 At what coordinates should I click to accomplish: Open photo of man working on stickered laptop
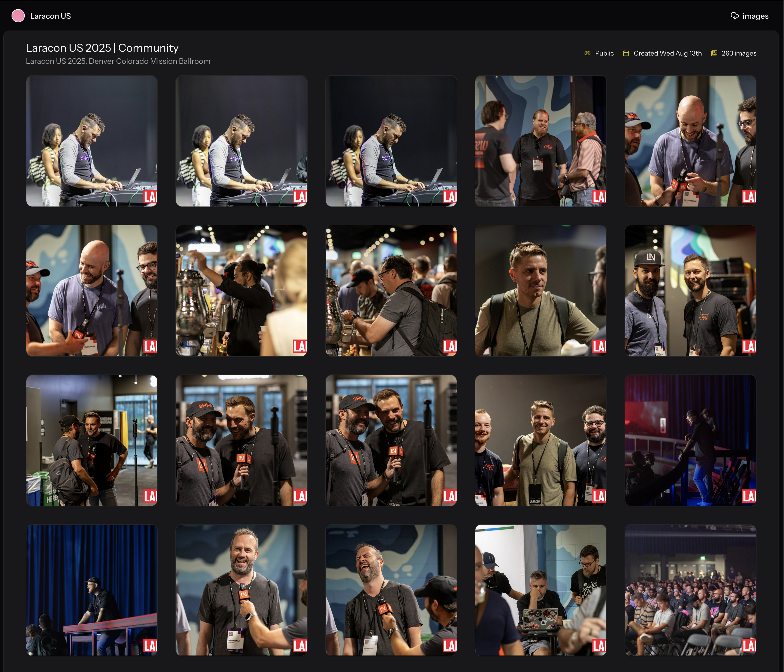click(x=540, y=590)
